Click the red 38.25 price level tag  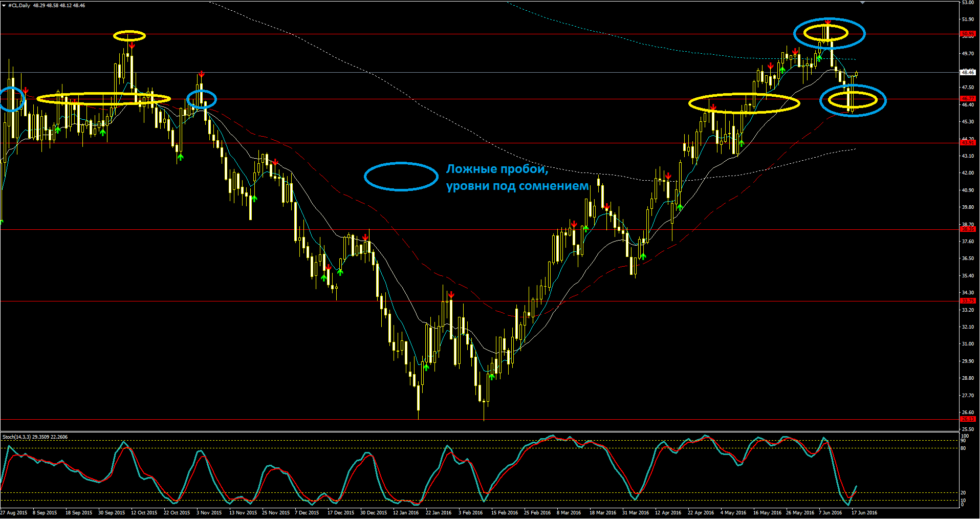point(968,229)
